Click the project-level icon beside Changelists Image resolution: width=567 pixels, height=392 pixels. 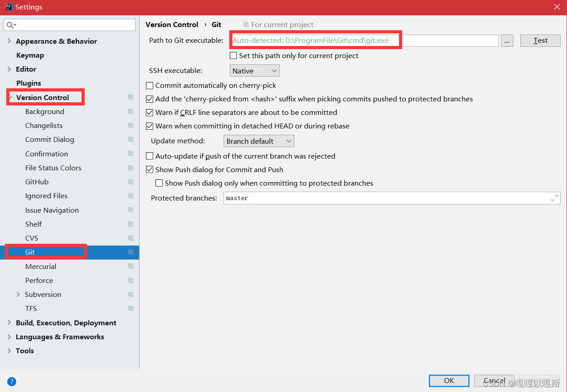[x=131, y=125]
